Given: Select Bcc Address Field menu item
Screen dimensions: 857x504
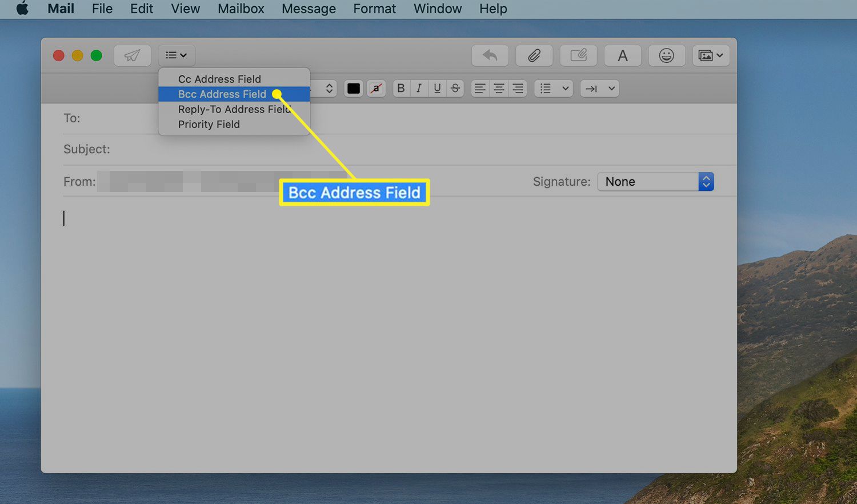Looking at the screenshot, I should point(234,94).
